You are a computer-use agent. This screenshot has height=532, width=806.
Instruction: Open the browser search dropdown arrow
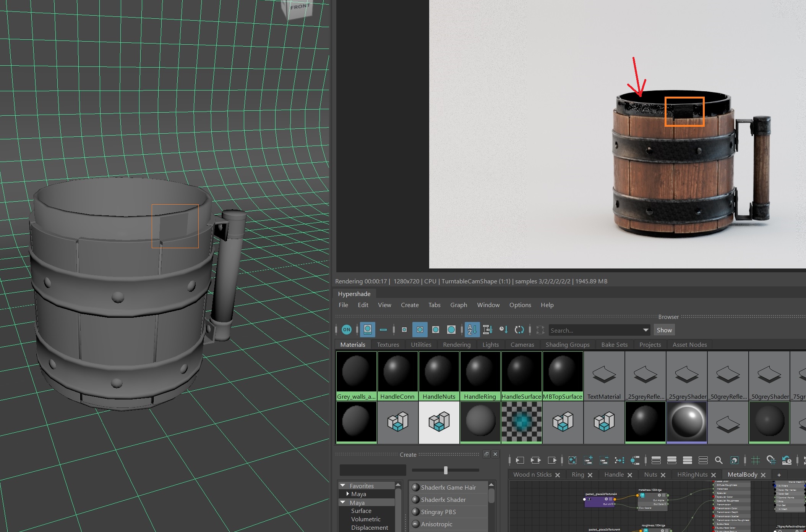[x=645, y=330]
